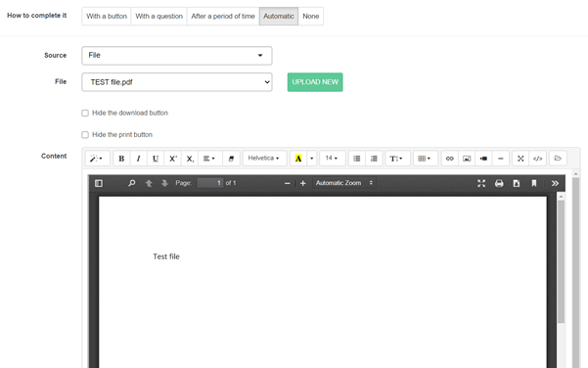This screenshot has width=588, height=368.
Task: Insert a hyperlink with the link icon
Action: [x=450, y=159]
